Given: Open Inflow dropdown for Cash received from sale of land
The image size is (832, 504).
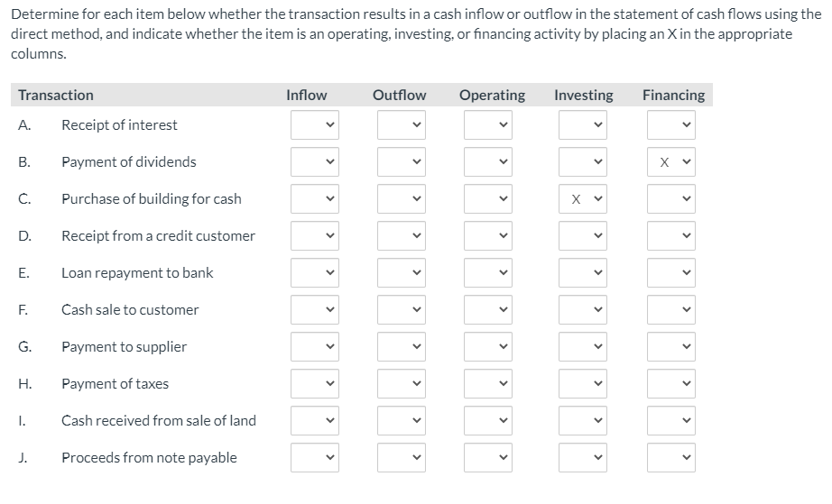Looking at the screenshot, I should coord(314,421).
